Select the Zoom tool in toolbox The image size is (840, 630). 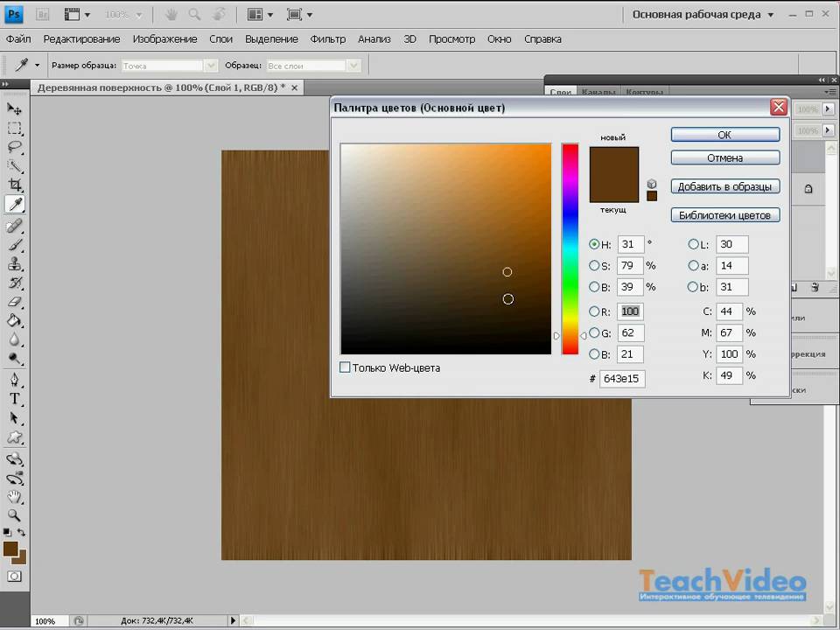tap(15, 516)
